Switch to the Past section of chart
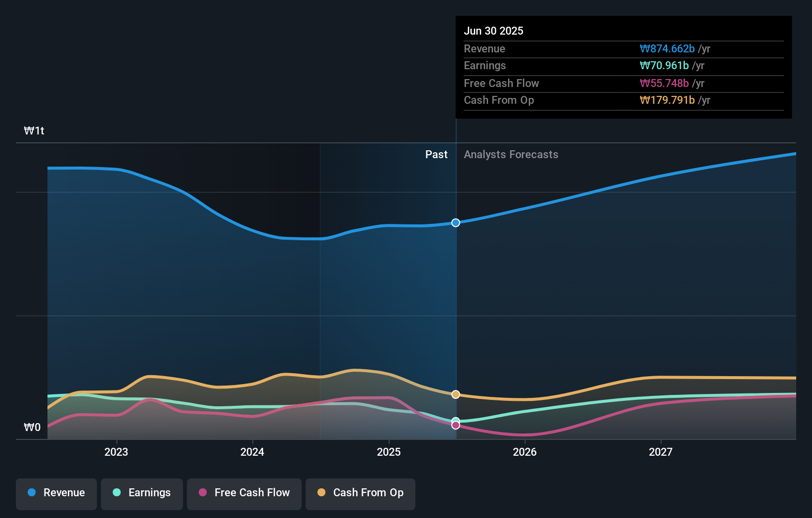The image size is (812, 518). tap(436, 155)
